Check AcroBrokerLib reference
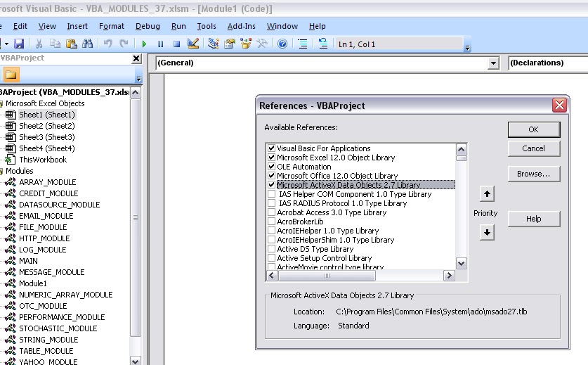 (x=271, y=221)
